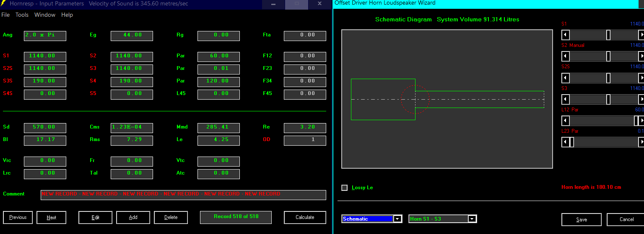Click the Next record button
Image resolution: width=644 pixels, height=234 pixels.
click(52, 217)
